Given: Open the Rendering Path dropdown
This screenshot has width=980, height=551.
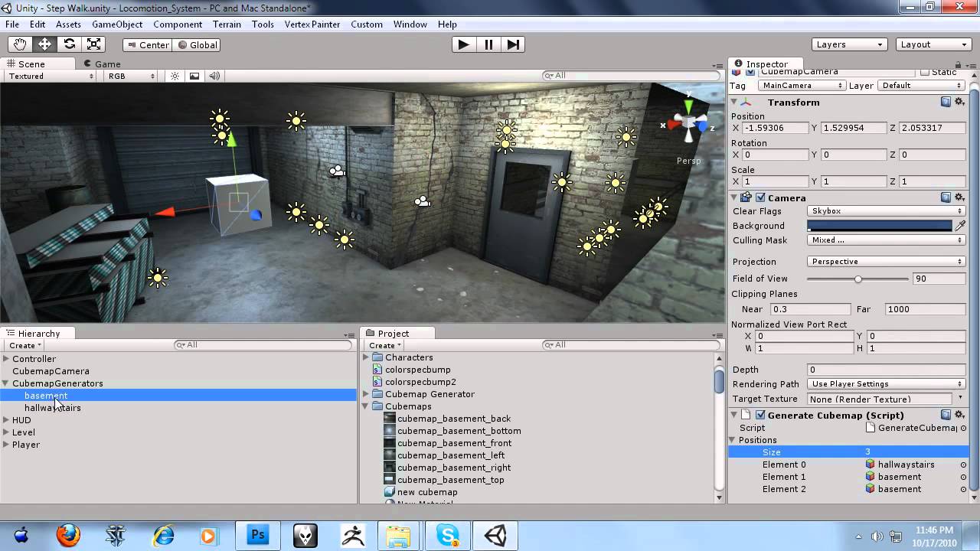Looking at the screenshot, I should pos(886,384).
